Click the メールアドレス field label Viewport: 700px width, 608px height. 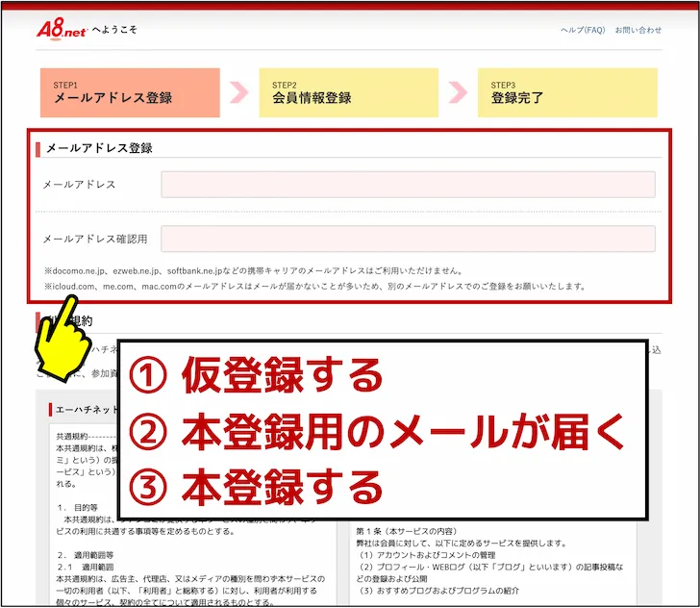pos(79,185)
